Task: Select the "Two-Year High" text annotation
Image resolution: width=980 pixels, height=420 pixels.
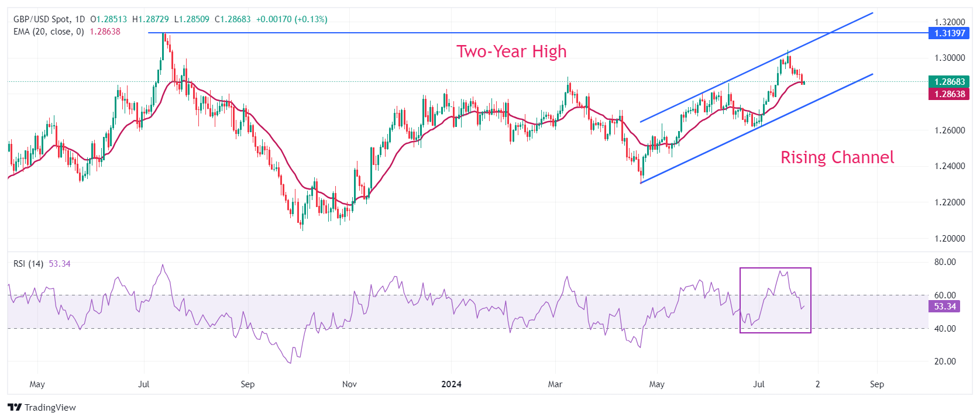Action: pyautogui.click(x=511, y=51)
